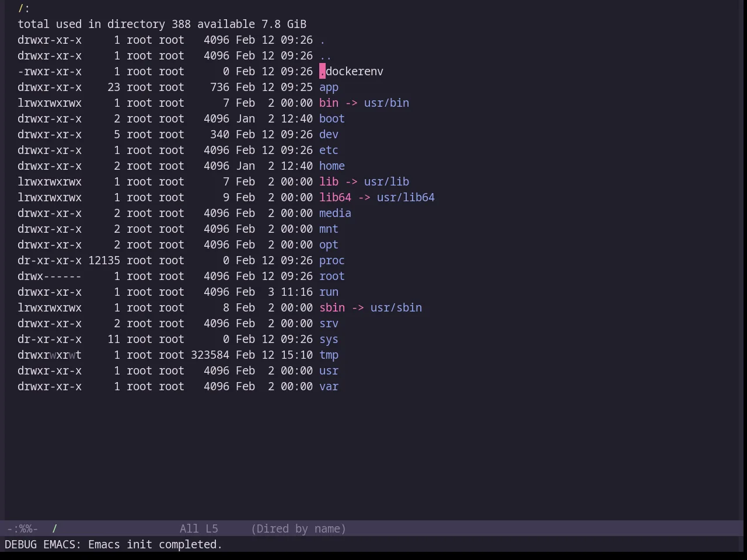Click the '/' buffer name in mode line
Screen dimensions: 747x560
coord(54,528)
